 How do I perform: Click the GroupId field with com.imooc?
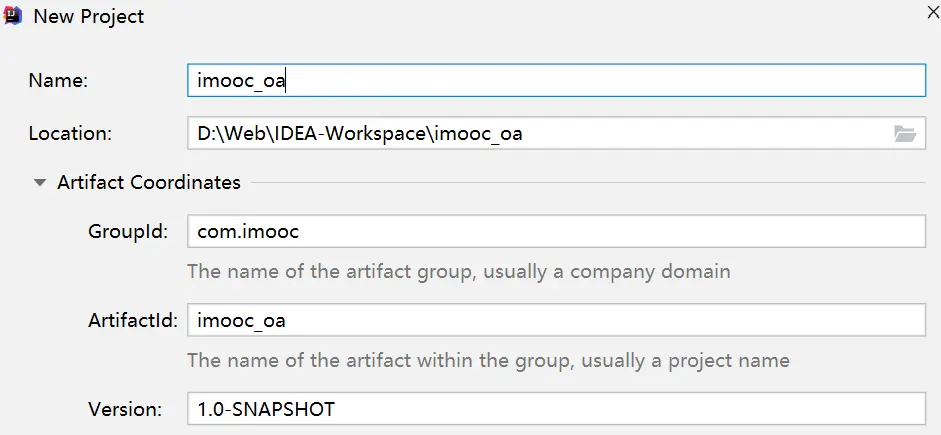pyautogui.click(x=556, y=232)
